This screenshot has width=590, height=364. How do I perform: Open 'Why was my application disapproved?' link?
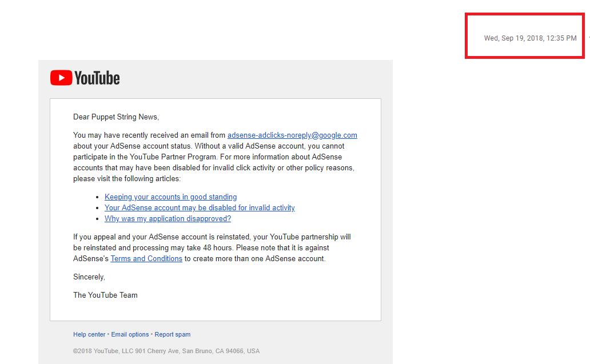(x=168, y=218)
